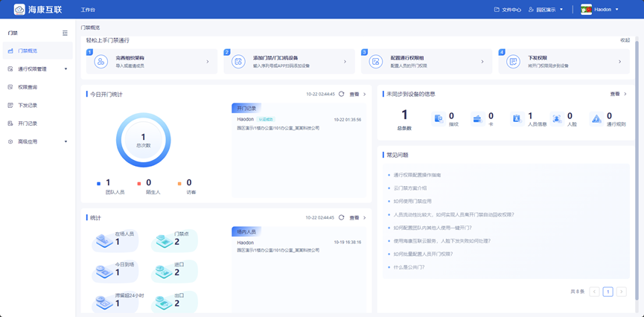Open the 通行权限配置操作指南 FAQ link

[417, 175]
